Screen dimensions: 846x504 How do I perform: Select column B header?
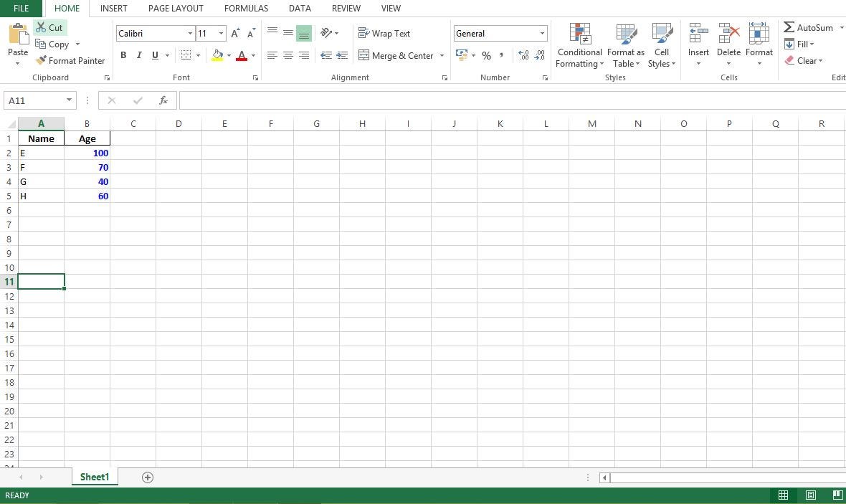pyautogui.click(x=87, y=123)
